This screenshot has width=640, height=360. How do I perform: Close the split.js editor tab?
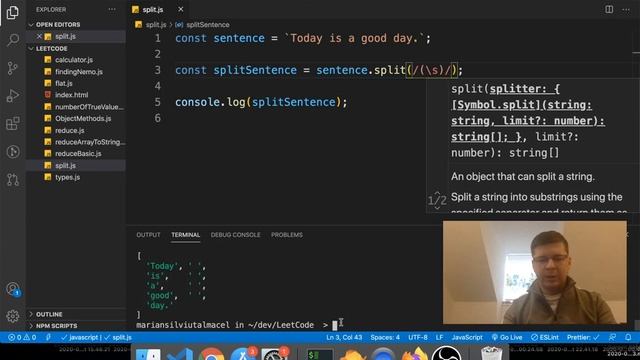180,9
